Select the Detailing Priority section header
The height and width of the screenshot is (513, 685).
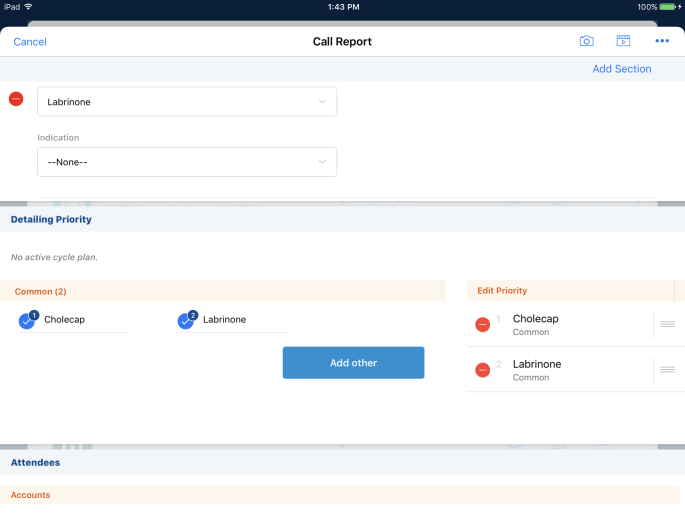(x=51, y=219)
